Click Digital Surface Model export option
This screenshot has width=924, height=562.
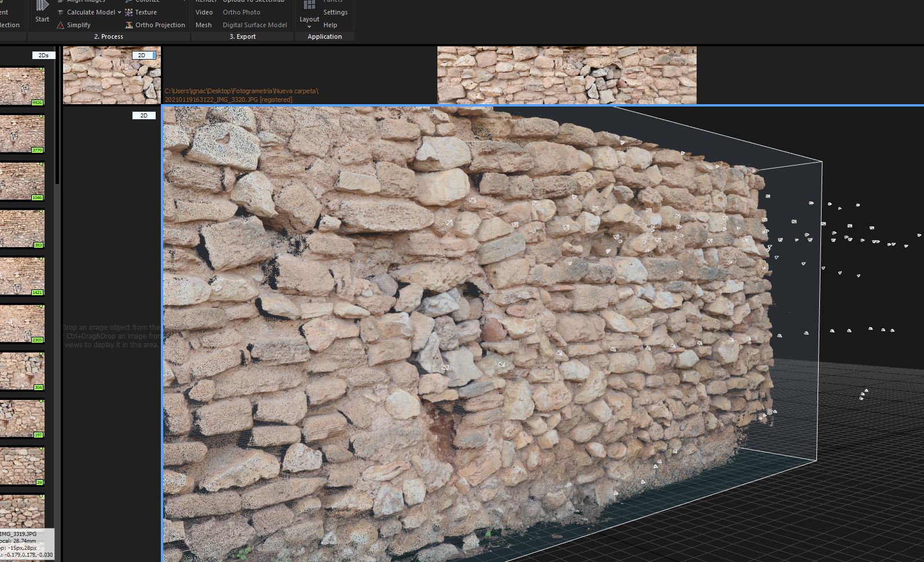255,25
